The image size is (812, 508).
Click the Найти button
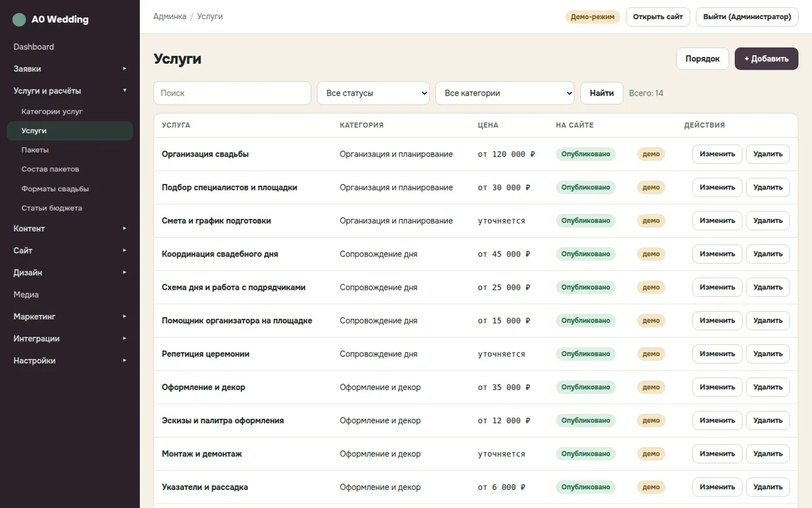[x=601, y=93]
